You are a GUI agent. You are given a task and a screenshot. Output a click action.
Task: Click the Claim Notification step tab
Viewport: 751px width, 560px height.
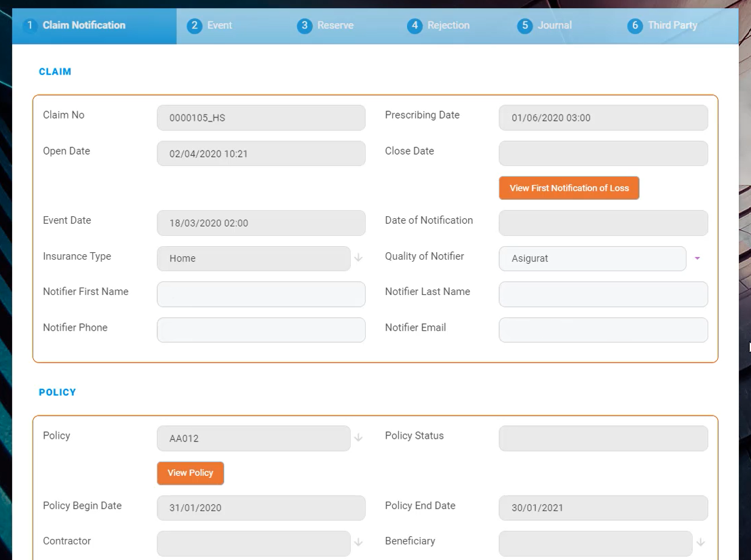75,26
